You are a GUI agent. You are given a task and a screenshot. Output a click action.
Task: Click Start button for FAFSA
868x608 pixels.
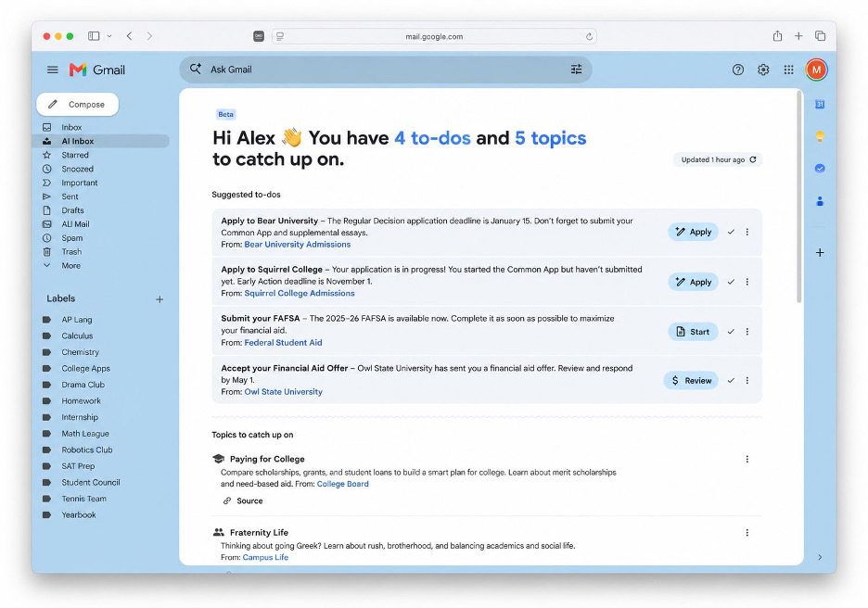pyautogui.click(x=693, y=332)
